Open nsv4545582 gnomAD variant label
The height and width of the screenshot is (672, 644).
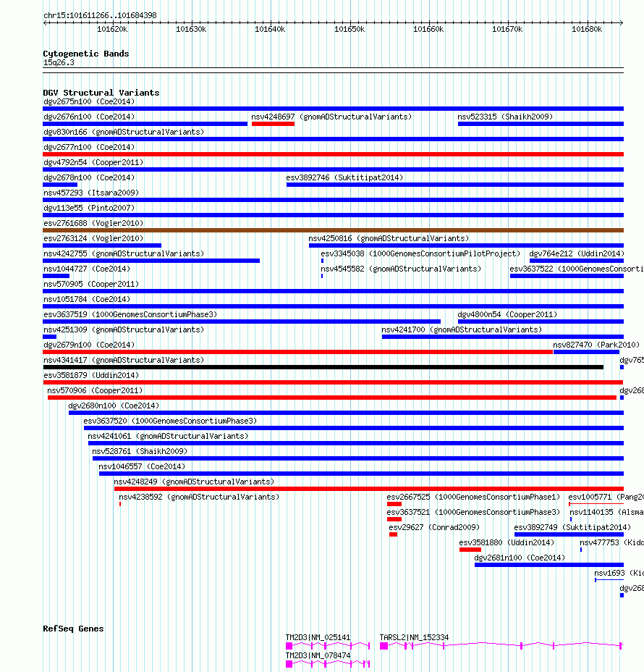401,269
